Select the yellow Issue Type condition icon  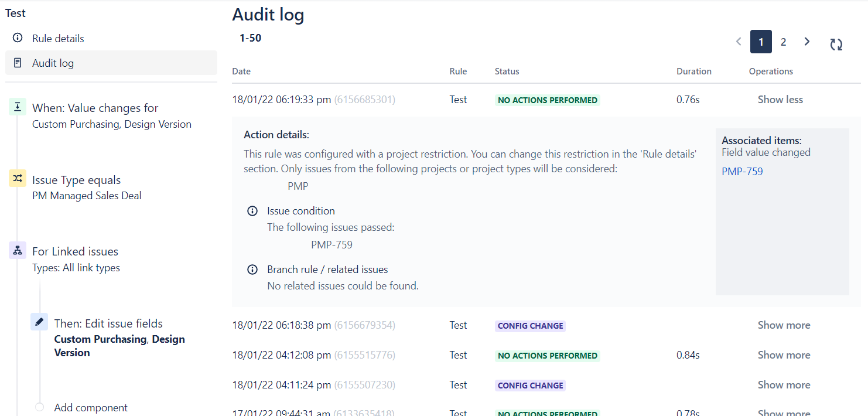coord(18,179)
